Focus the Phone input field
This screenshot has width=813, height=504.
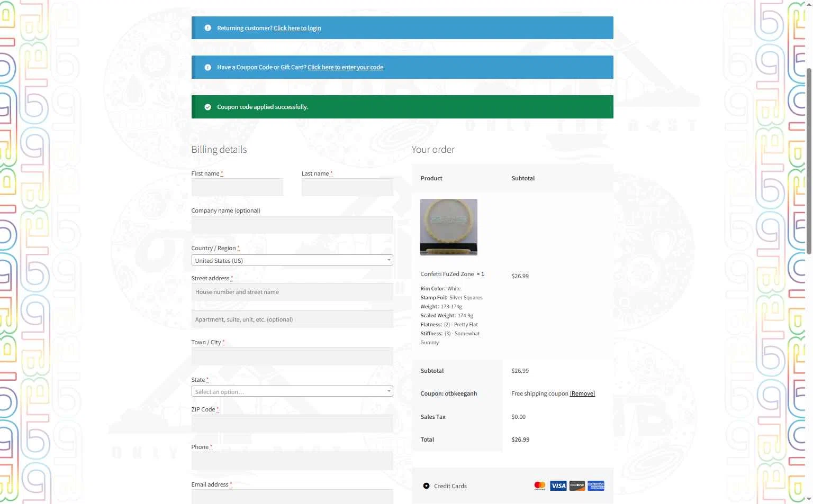pyautogui.click(x=292, y=461)
